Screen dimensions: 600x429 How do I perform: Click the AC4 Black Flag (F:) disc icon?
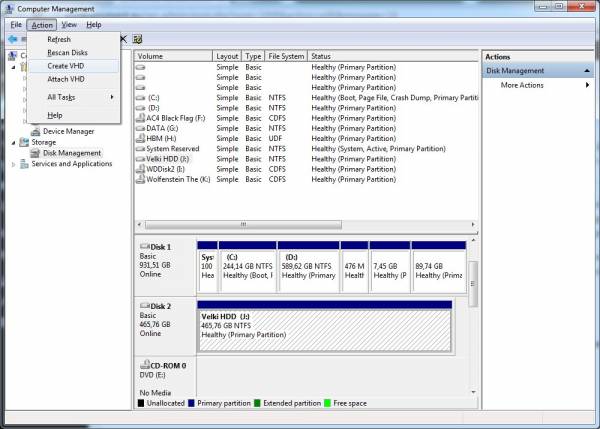click(141, 118)
